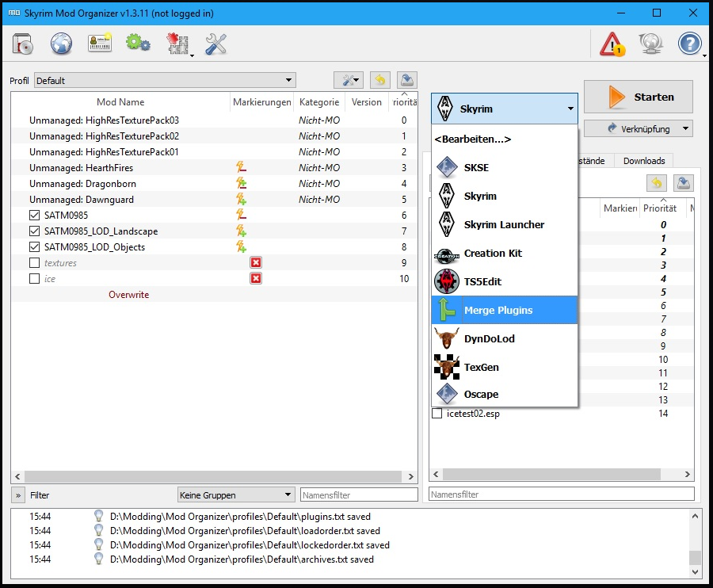Expand the Filter panel chevron button
The height and width of the screenshot is (588, 713).
pyautogui.click(x=18, y=495)
